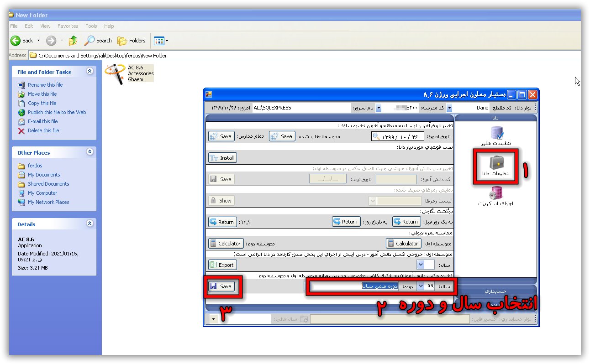Screen dimensions: 590x364
Task: Open the Holoo settings database icon
Action: pyautogui.click(x=496, y=133)
